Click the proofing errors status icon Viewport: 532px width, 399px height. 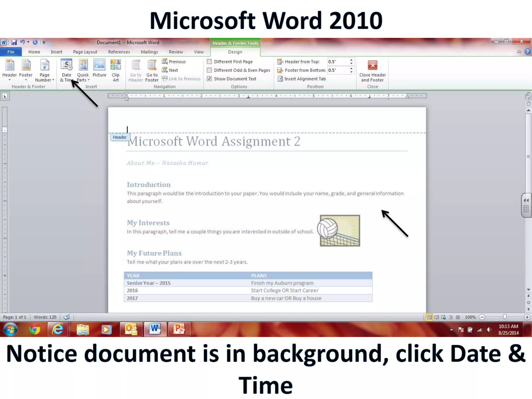67,317
